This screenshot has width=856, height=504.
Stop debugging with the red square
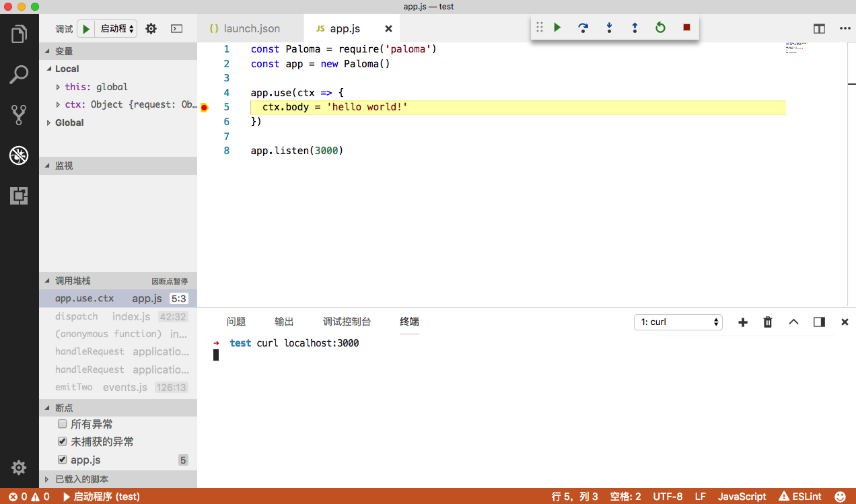[686, 28]
